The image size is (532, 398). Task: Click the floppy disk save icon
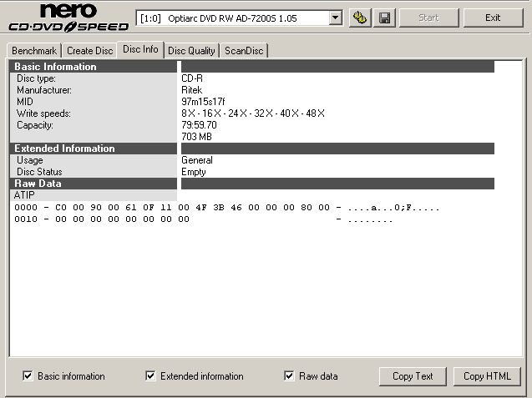pyautogui.click(x=384, y=18)
